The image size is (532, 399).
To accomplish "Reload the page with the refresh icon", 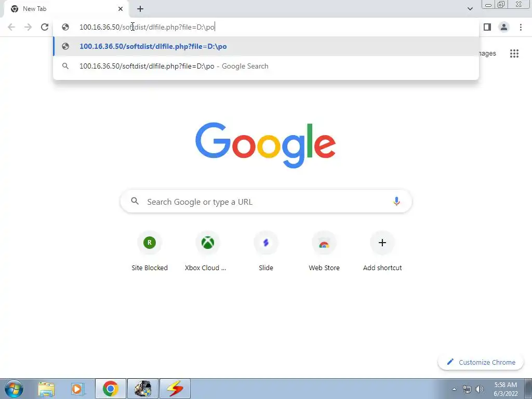I will (45, 27).
